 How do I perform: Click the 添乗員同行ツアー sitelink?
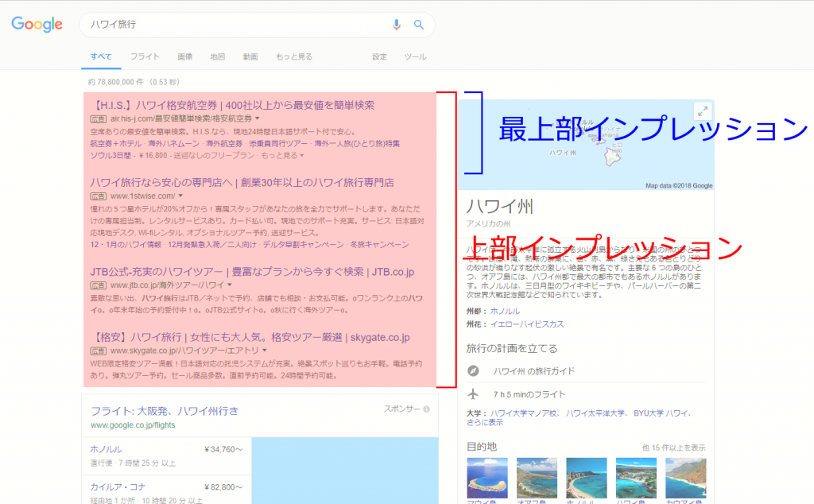(278, 143)
